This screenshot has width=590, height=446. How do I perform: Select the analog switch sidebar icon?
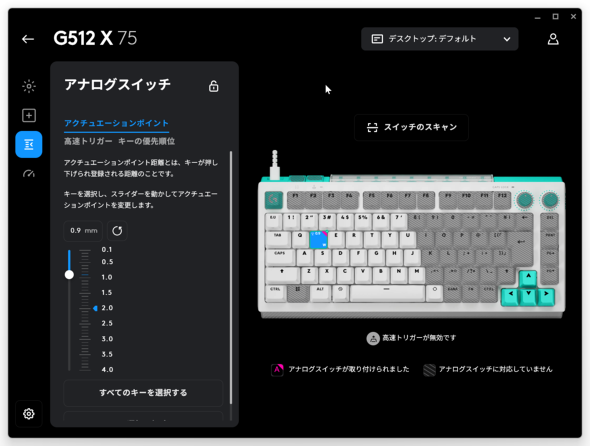click(x=29, y=145)
